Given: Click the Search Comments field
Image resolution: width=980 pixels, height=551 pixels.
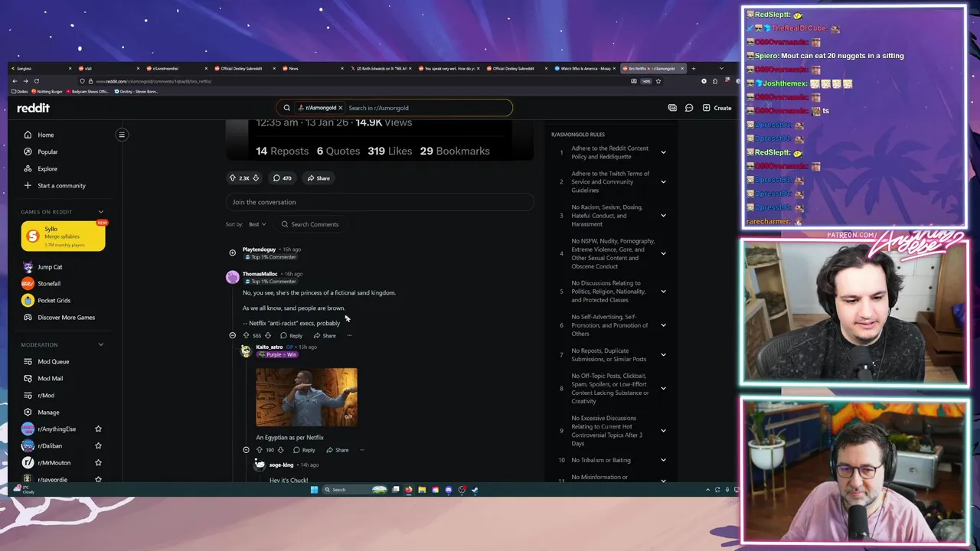Looking at the screenshot, I should pos(309,224).
